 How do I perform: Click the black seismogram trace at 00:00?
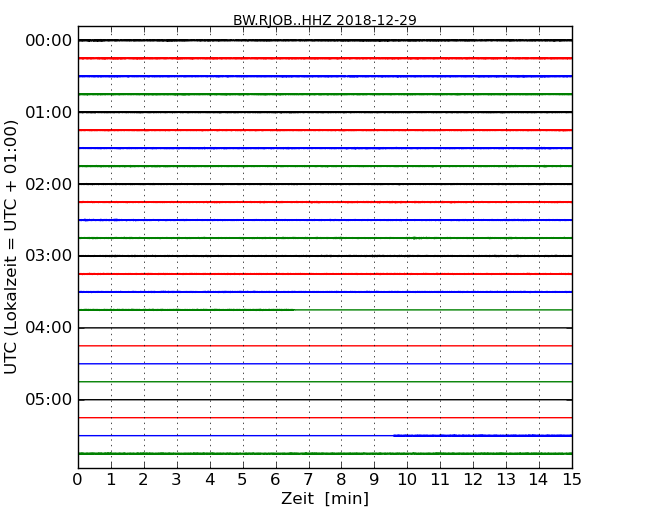pos(325,40)
